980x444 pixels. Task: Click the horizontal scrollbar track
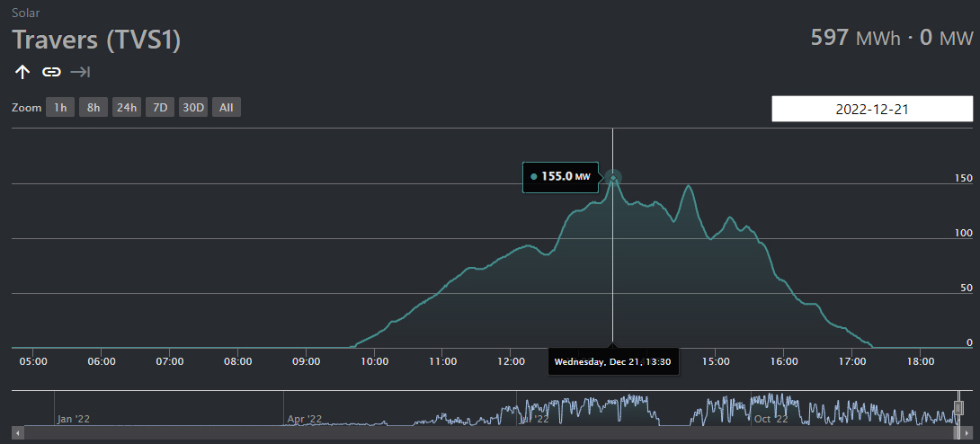(x=486, y=433)
